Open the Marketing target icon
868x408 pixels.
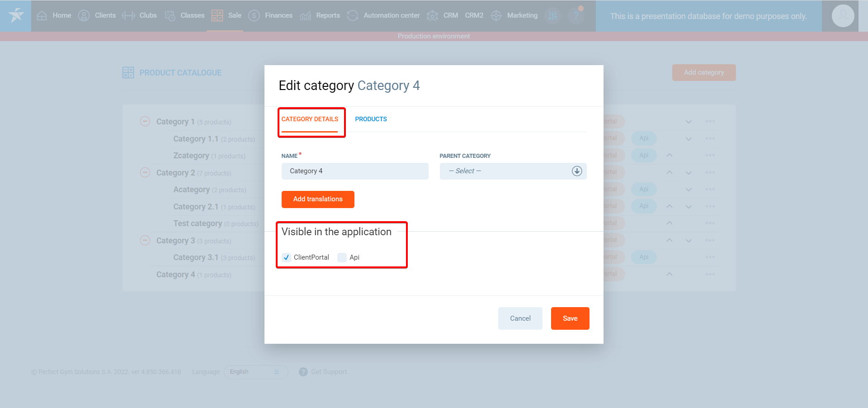point(496,16)
